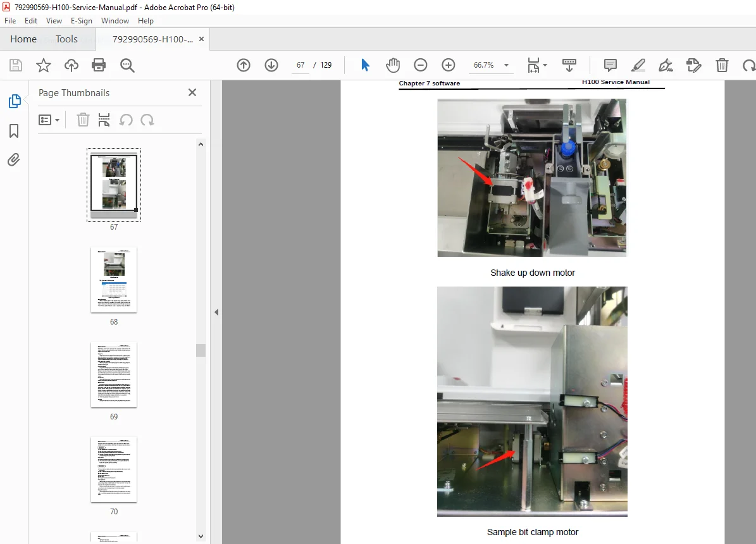Viewport: 756px width, 544px height.
Task: Click the Save file icon
Action: [16, 65]
